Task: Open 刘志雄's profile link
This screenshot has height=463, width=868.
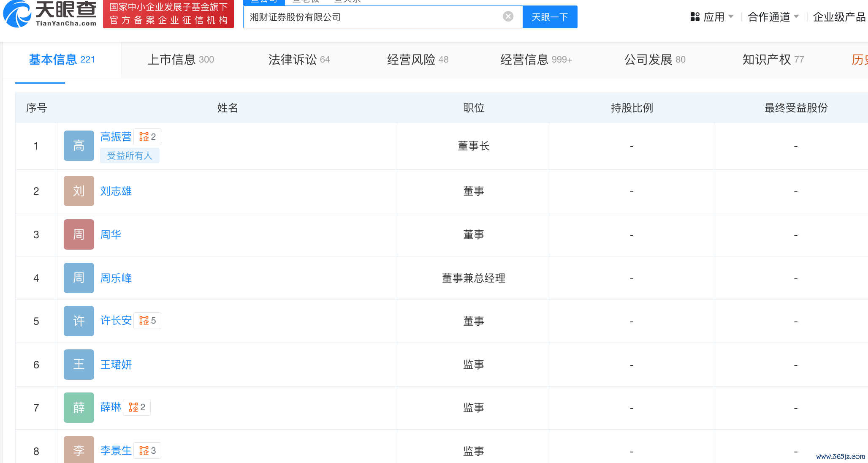Action: [x=116, y=191]
